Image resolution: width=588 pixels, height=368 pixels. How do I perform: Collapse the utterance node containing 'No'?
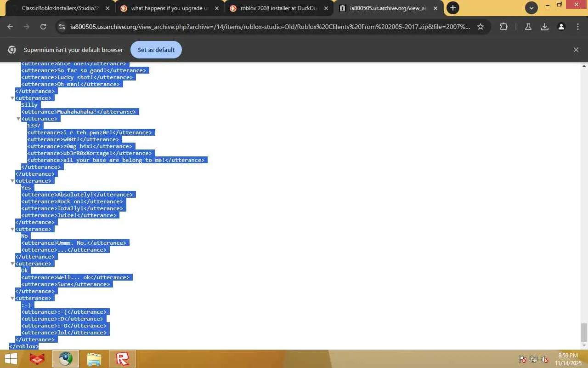point(13,229)
